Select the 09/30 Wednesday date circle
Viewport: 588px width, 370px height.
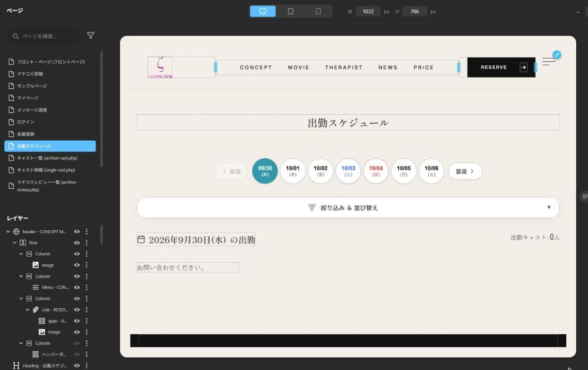265,171
